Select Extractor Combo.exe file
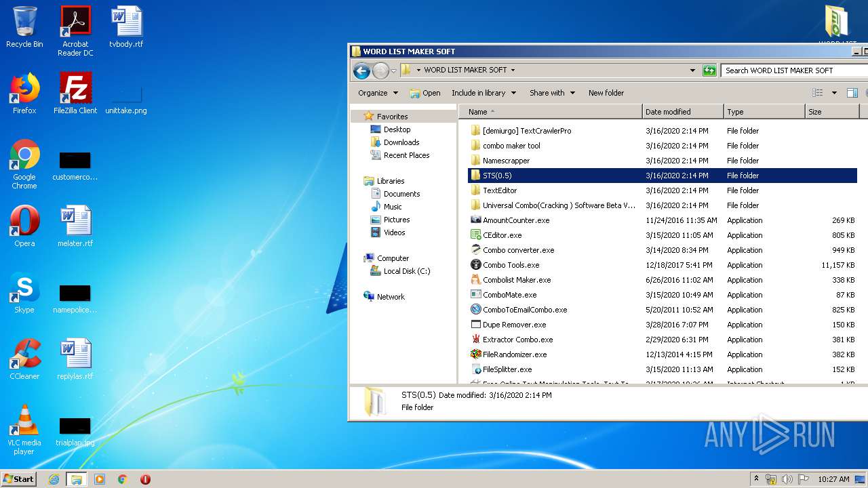868x488 pixels. 512,340
